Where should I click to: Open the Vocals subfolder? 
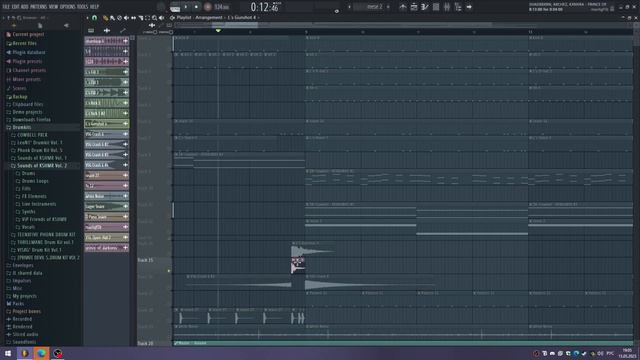28,227
